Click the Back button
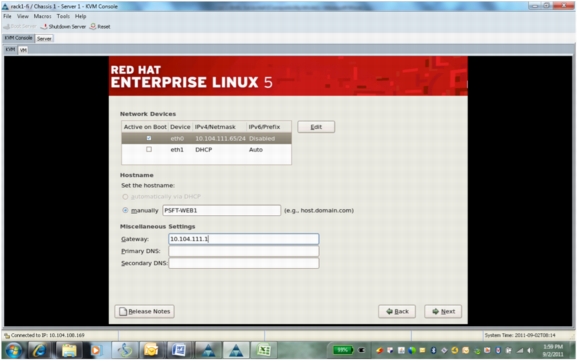This screenshot has height=362, width=578. (x=397, y=311)
